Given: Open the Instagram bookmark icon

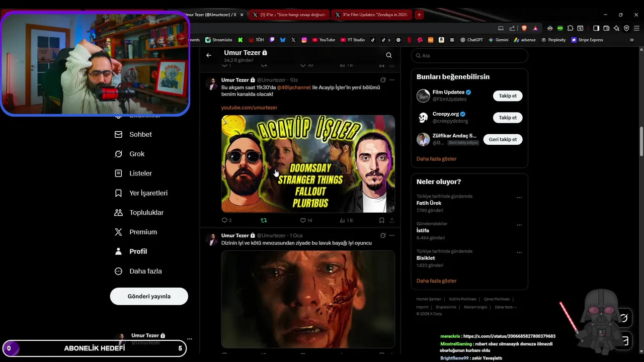Looking at the screenshot, I should tap(304, 40).
